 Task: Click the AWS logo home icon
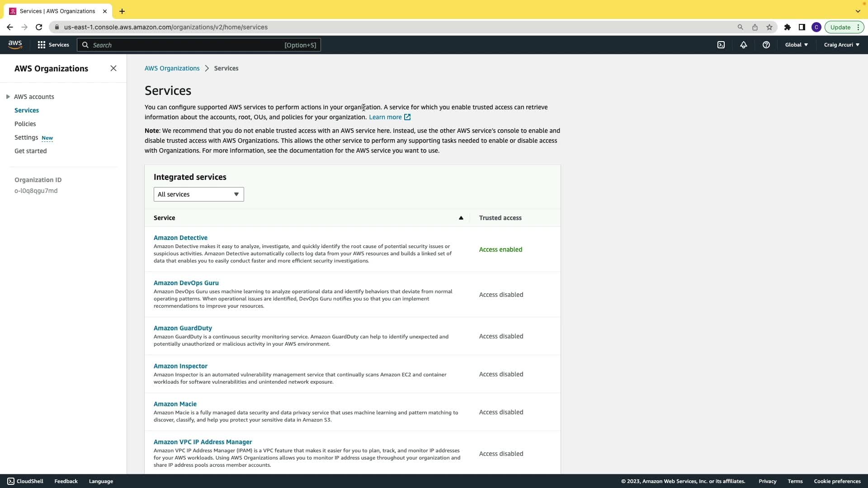pos(15,45)
